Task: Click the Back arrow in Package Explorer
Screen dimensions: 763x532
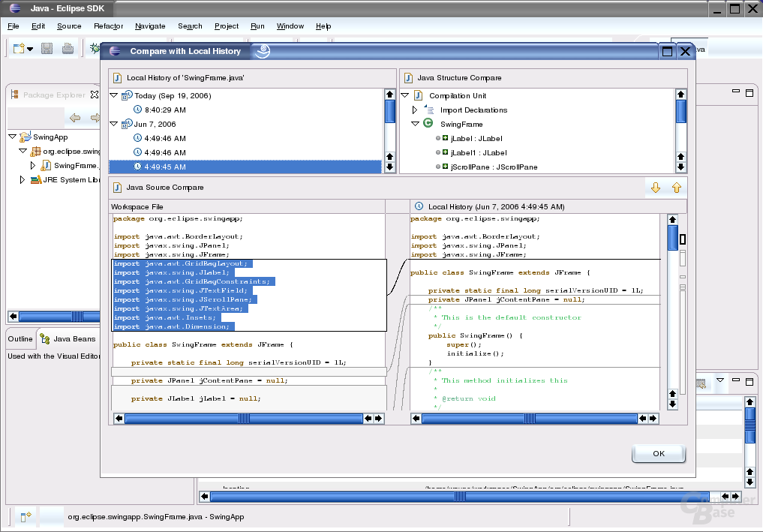Action: click(75, 117)
